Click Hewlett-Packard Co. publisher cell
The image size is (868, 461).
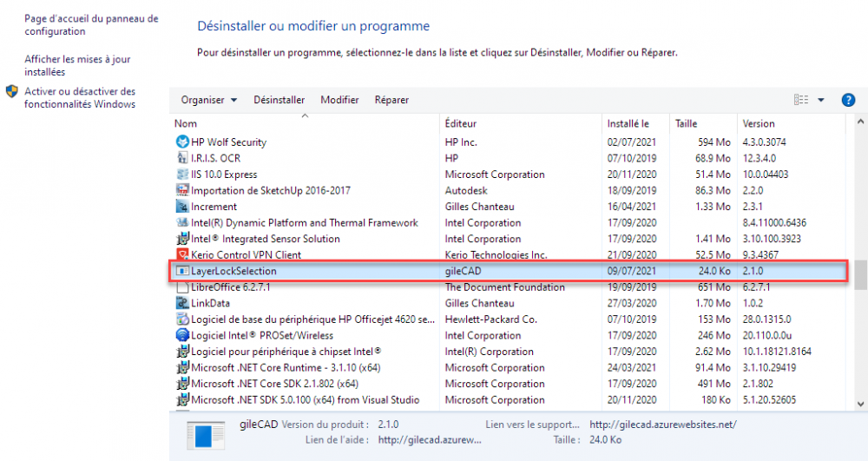click(x=491, y=319)
